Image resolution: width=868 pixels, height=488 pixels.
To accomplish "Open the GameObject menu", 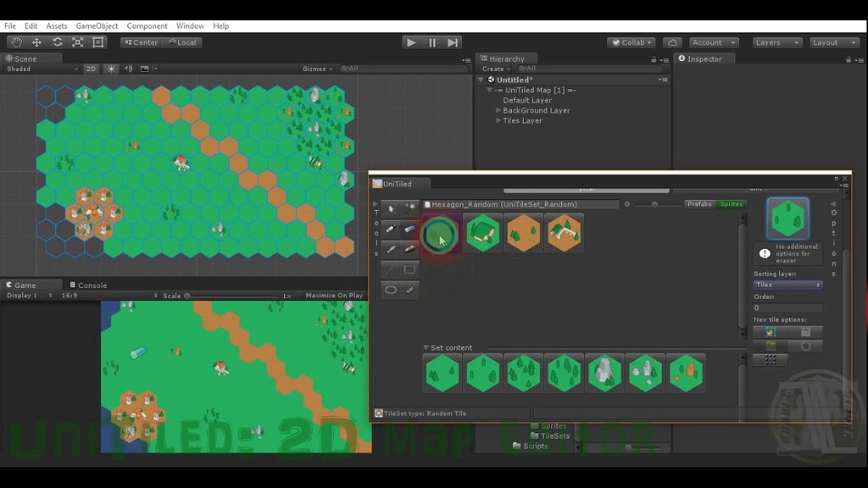I will (97, 25).
